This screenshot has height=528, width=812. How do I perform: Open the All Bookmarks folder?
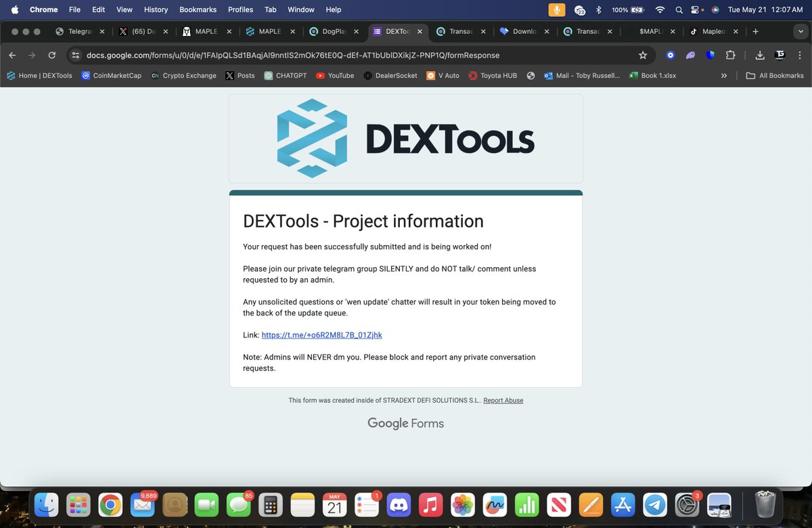pos(774,75)
